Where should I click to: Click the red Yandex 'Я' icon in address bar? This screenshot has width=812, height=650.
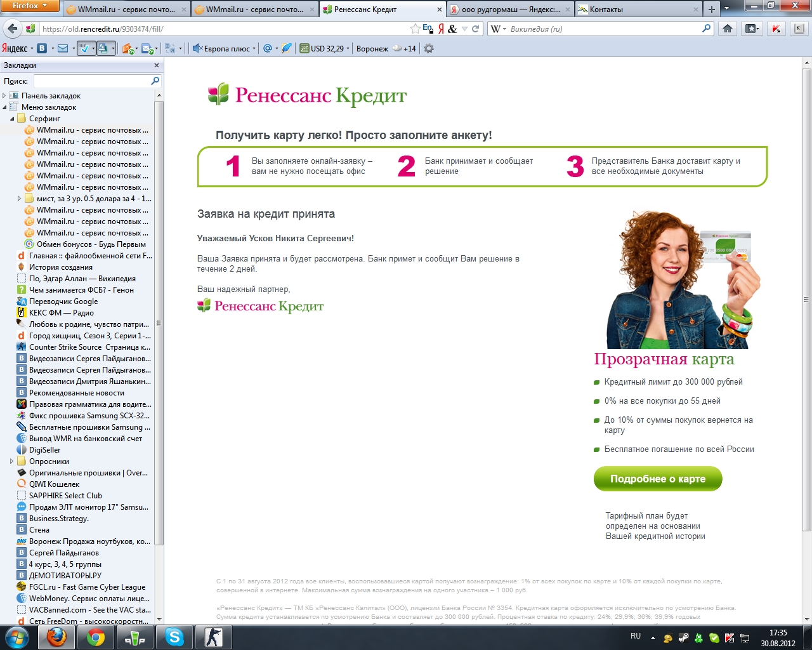click(441, 29)
